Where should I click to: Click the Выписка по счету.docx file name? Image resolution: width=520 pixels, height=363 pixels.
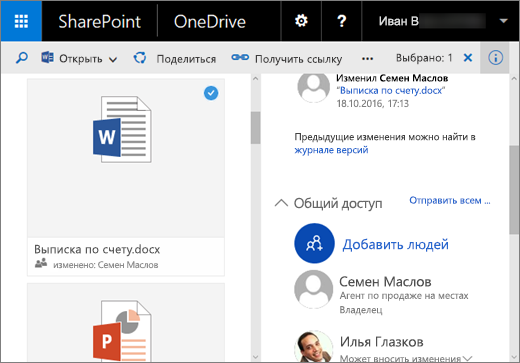tap(97, 249)
